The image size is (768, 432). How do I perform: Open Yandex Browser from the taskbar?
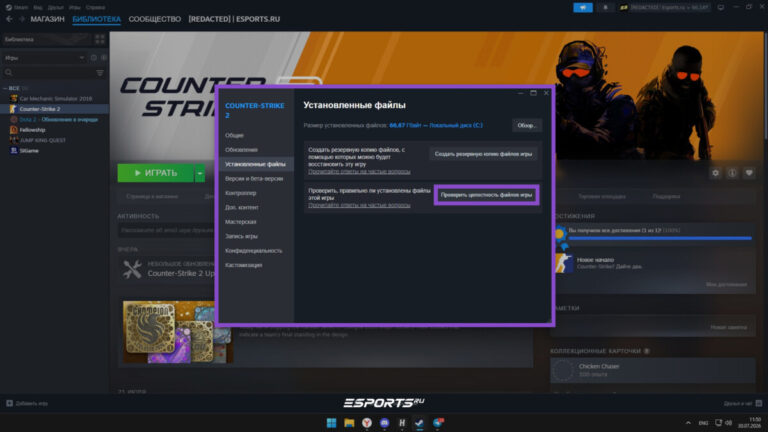click(367, 423)
